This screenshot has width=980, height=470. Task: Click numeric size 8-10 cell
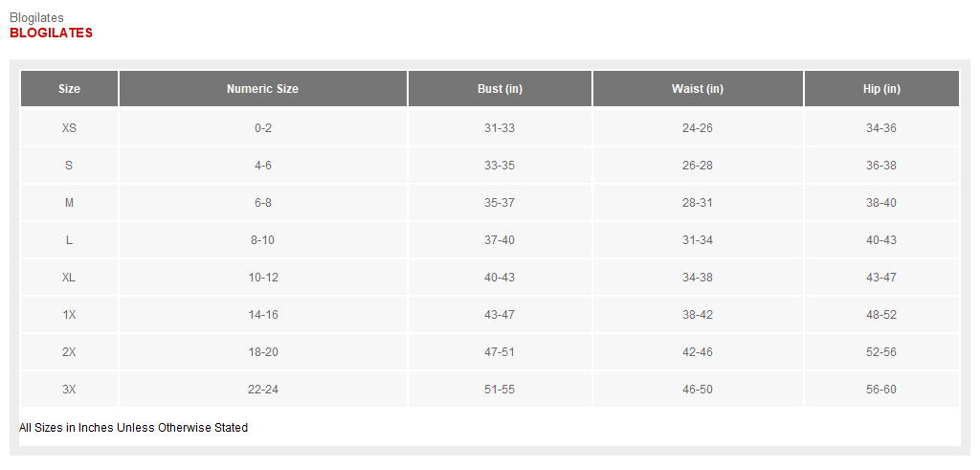point(262,240)
